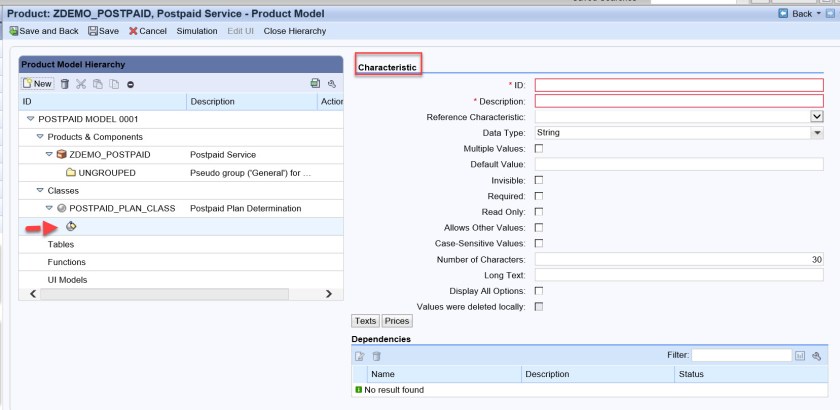Click the new characteristic icon under POSTPAID_PLAN_CLASS
This screenshot has height=410, width=840.
click(x=70, y=226)
